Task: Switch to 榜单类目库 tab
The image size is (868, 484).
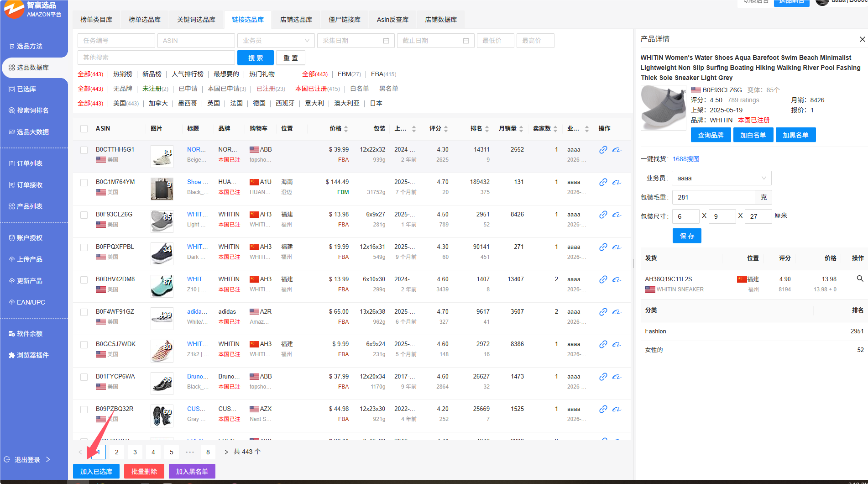Action: click(x=96, y=20)
